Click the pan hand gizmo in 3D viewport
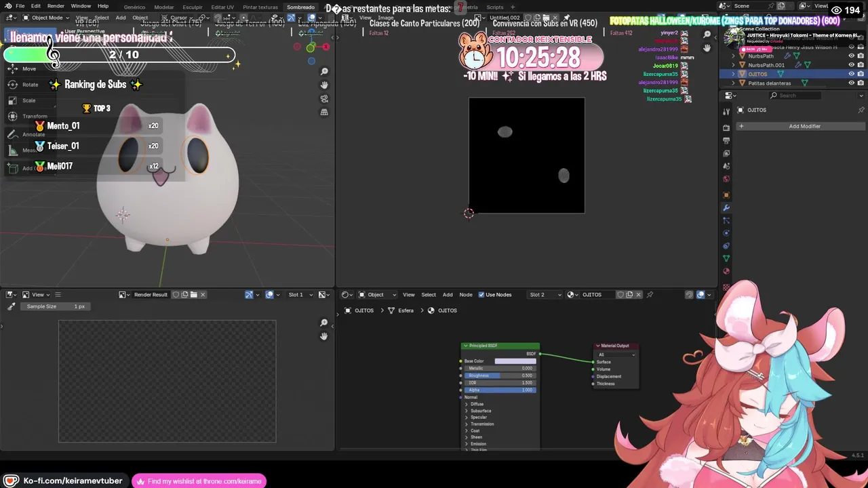 click(324, 85)
